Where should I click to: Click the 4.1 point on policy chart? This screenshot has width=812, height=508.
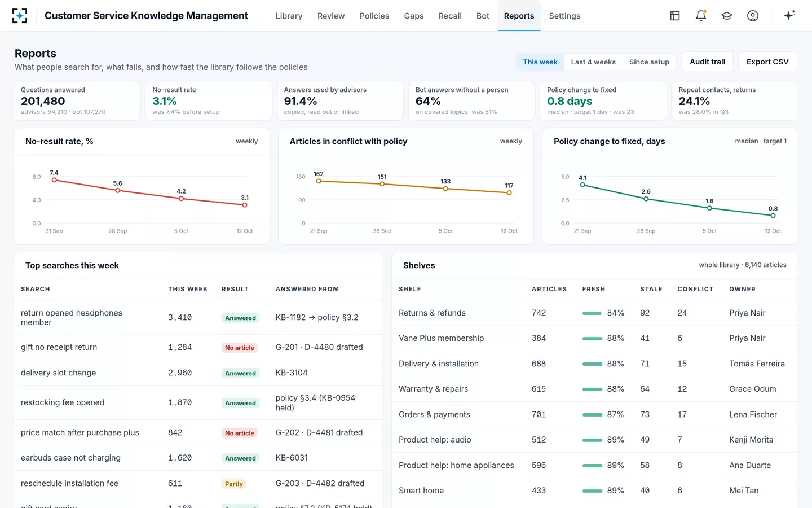point(582,185)
